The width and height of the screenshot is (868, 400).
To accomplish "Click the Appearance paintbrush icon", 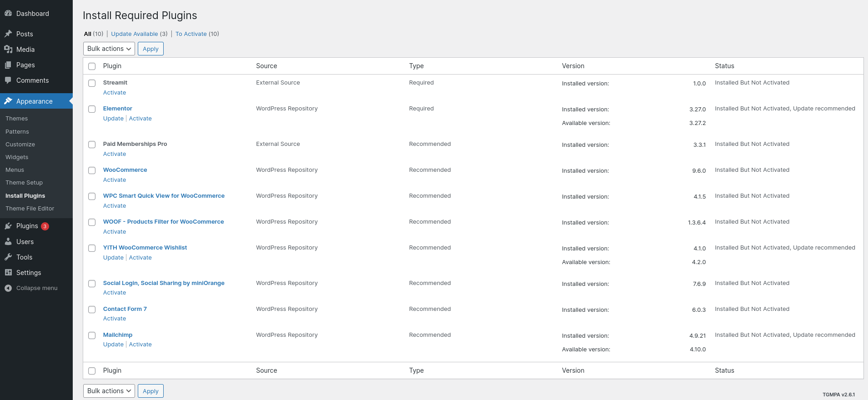I will (8, 101).
